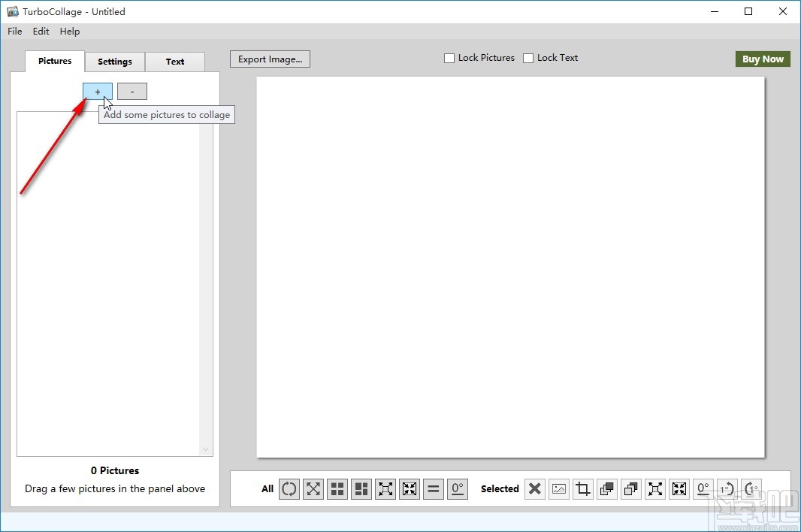The height and width of the screenshot is (532, 801).
Task: Bring selected picture to front icon
Action: point(606,489)
